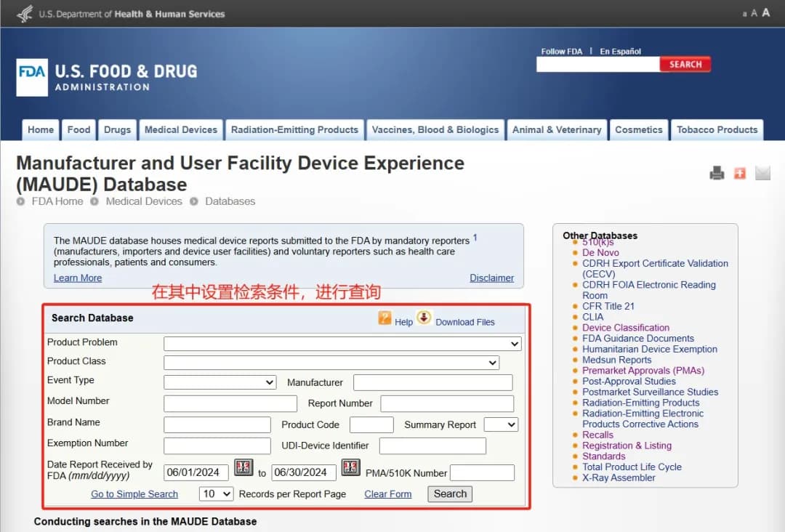The height and width of the screenshot is (532, 785).
Task: Click the Disclaimer link
Action: click(491, 278)
